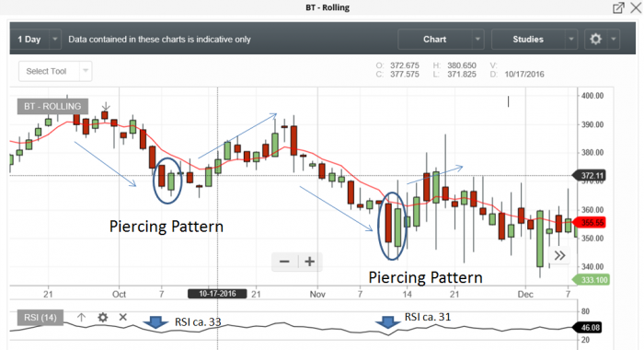Click the RSI (14) study label
644x350 pixels.
(40, 318)
